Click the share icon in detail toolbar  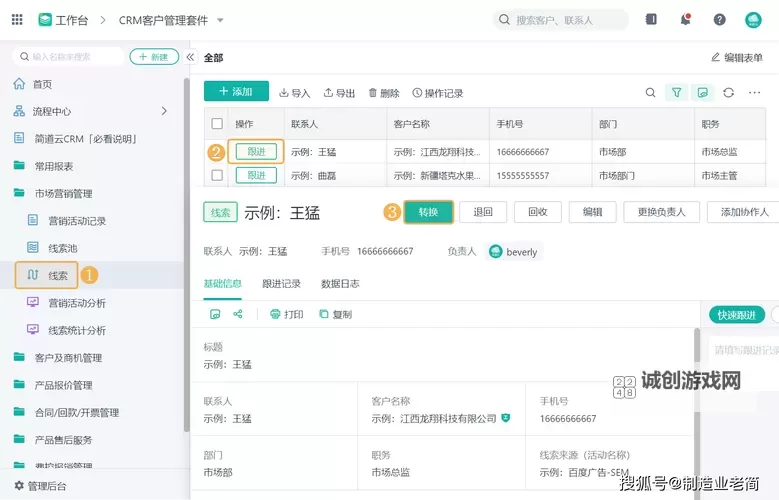(237, 314)
